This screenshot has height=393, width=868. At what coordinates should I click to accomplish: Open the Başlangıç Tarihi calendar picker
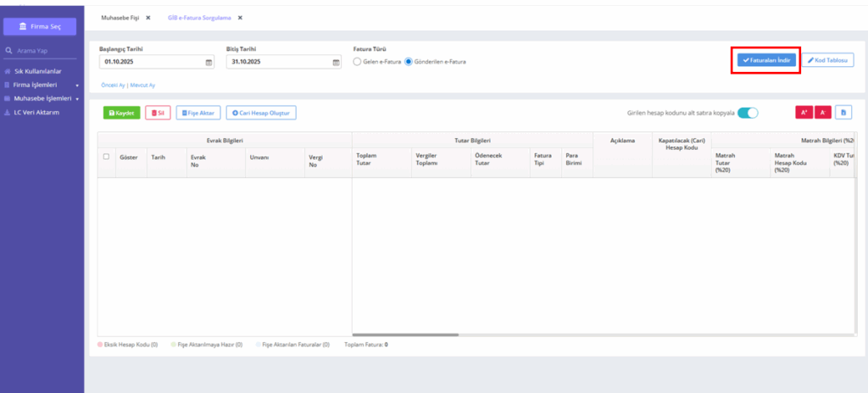[209, 63]
